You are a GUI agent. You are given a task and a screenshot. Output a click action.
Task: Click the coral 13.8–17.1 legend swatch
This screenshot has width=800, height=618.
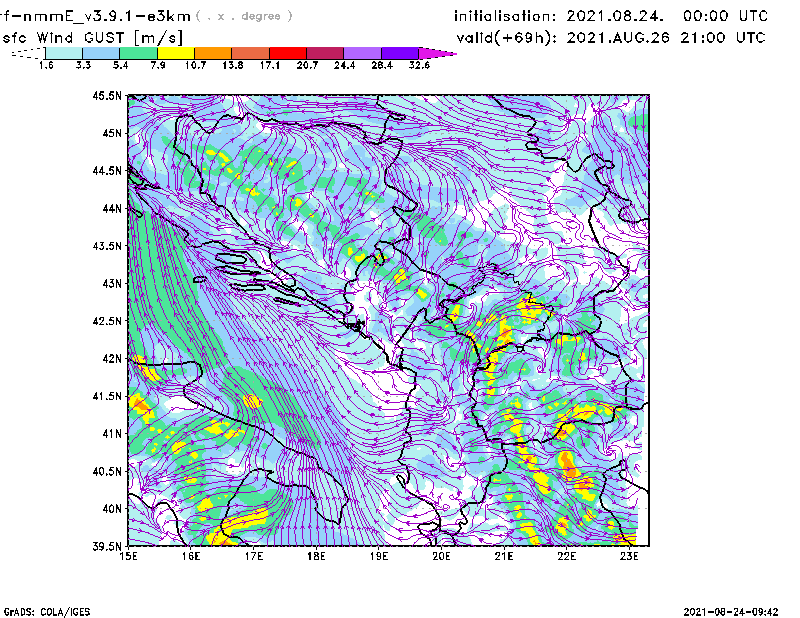251,53
